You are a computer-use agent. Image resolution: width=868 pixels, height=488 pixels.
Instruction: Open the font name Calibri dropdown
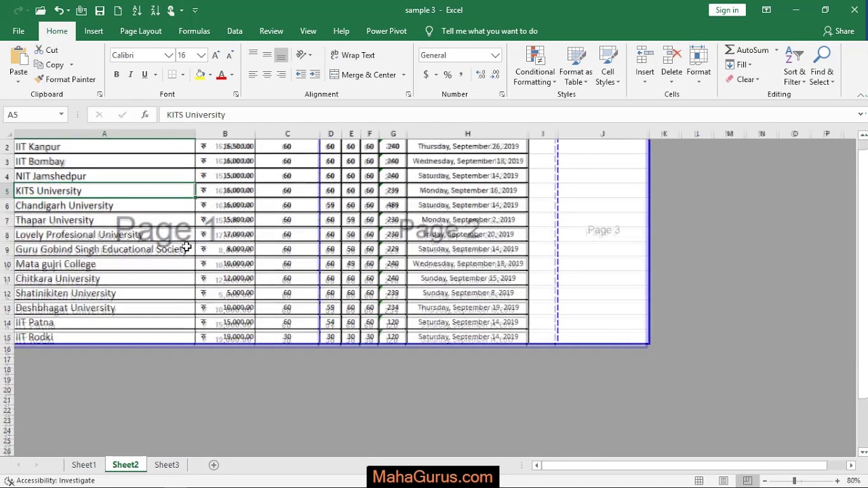point(168,55)
